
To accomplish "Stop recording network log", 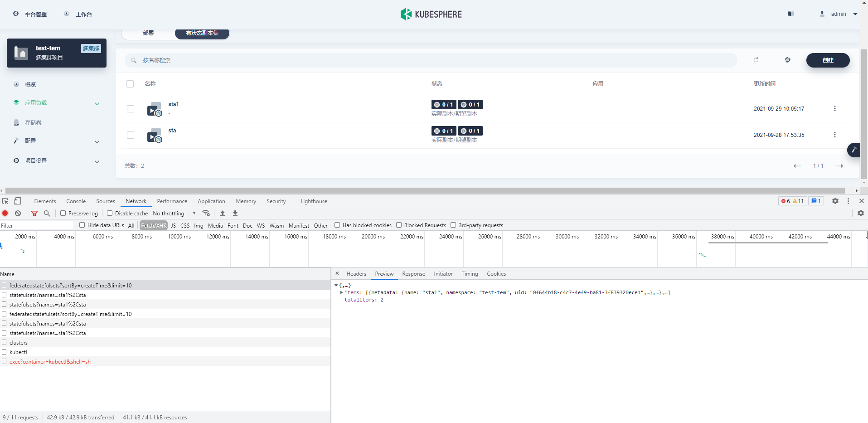I will (5, 213).
